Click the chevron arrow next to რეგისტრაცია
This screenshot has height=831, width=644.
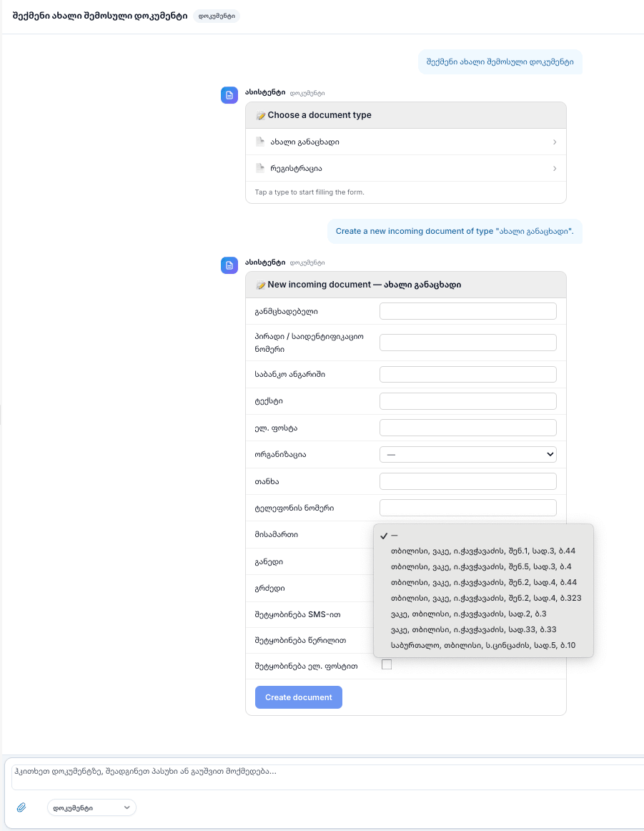tap(555, 169)
